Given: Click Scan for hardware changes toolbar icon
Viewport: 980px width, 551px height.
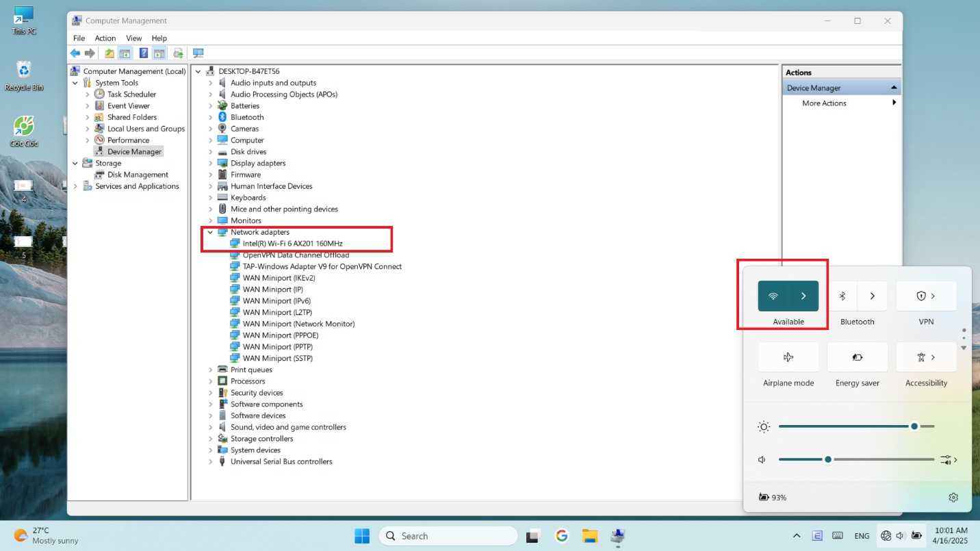Looking at the screenshot, I should [x=198, y=53].
